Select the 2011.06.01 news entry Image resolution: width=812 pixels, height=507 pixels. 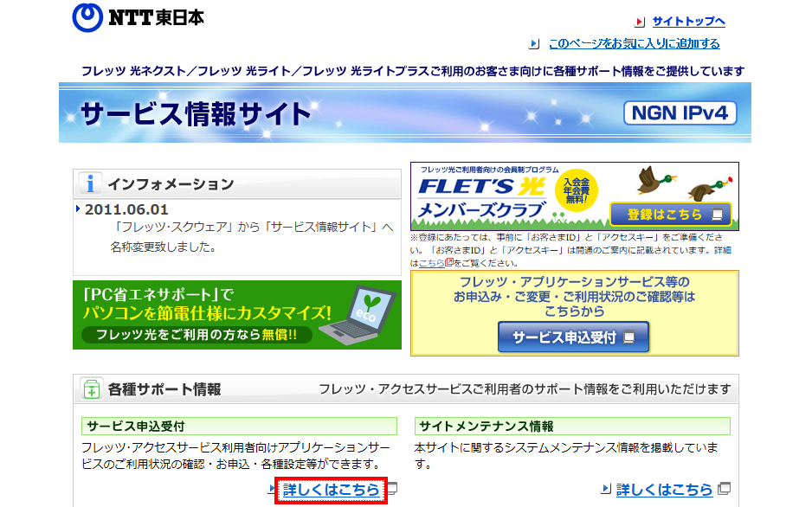click(126, 209)
